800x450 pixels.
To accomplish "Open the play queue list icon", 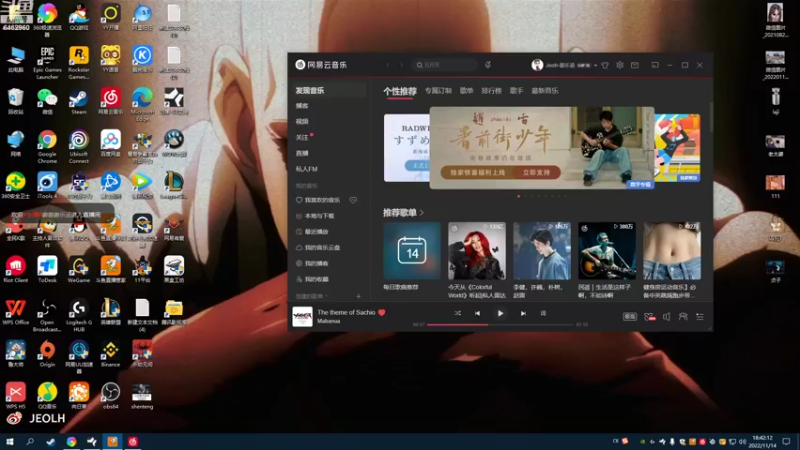I will click(700, 317).
